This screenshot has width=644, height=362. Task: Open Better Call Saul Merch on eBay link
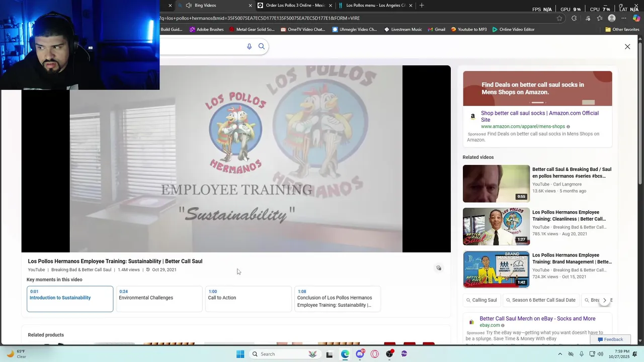(x=537, y=319)
